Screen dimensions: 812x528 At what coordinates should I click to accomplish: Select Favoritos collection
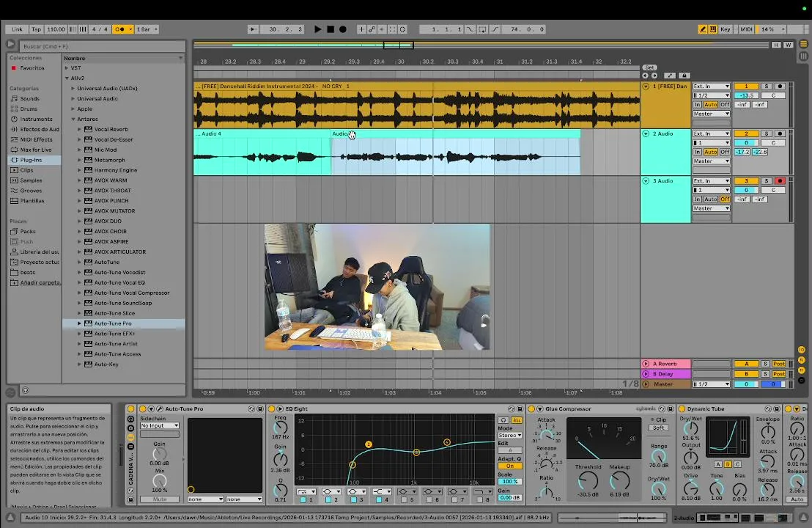32,68
